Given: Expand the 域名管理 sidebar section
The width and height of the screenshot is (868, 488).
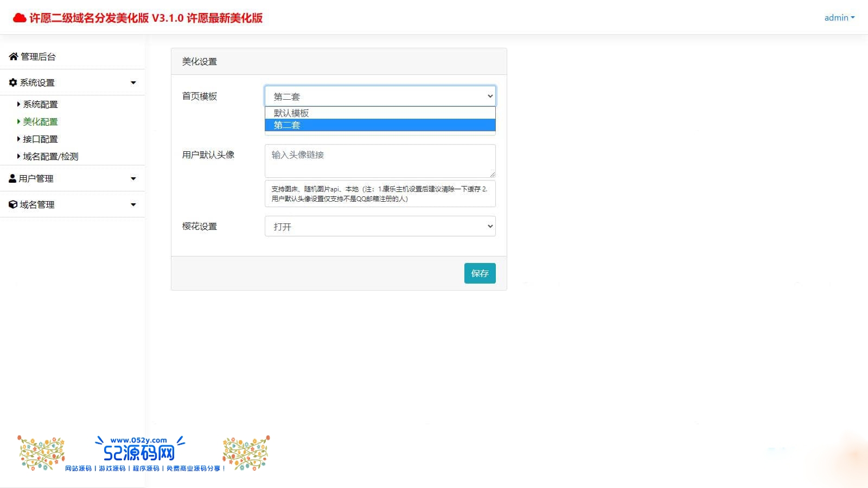Looking at the screenshot, I should point(133,204).
